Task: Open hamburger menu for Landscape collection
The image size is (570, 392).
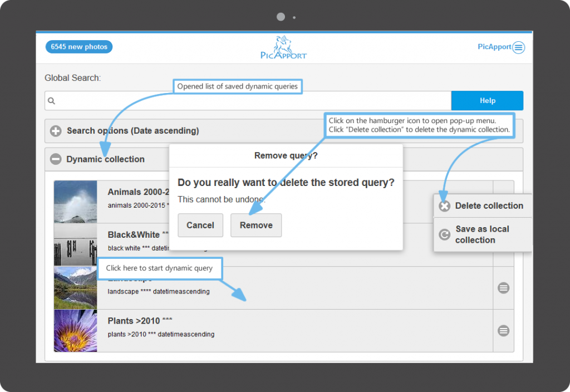Action: pos(503,288)
